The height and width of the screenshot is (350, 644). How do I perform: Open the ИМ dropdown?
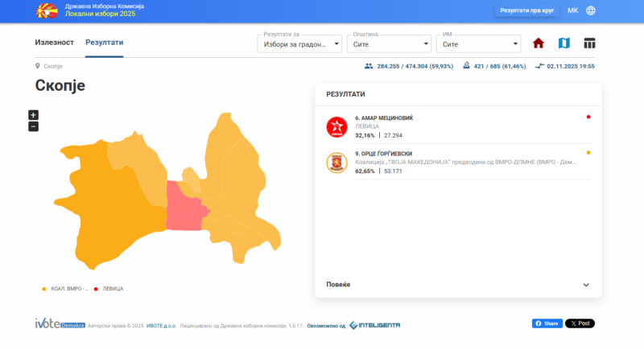(x=478, y=44)
